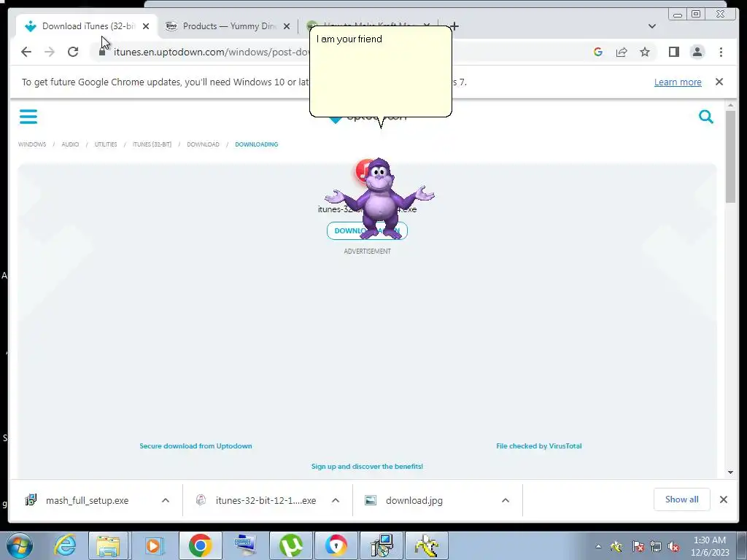Image resolution: width=747 pixels, height=560 pixels.
Task: Click the scrollbar down arrow
Action: 730,472
